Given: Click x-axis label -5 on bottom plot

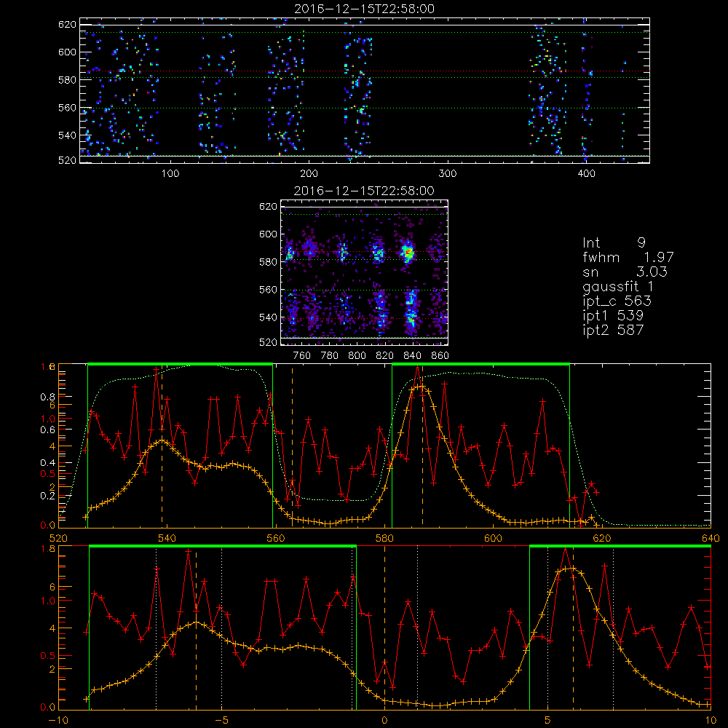Looking at the screenshot, I should [x=222, y=721].
